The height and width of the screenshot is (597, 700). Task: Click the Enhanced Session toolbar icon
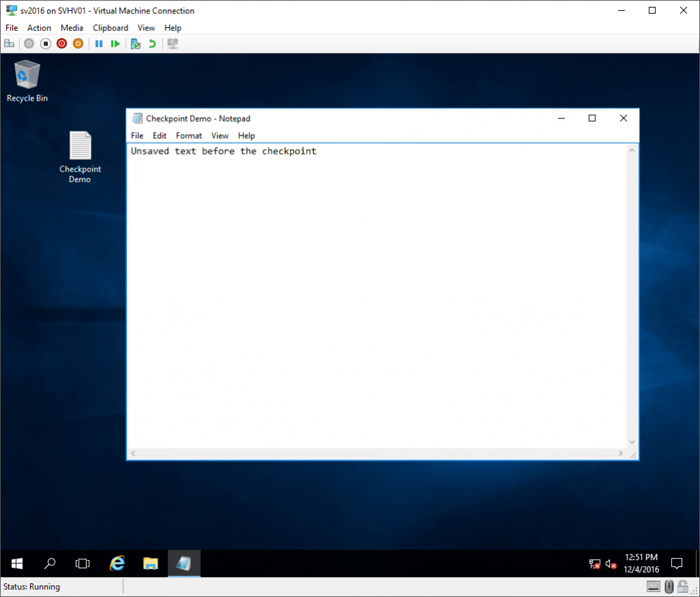coord(173,44)
